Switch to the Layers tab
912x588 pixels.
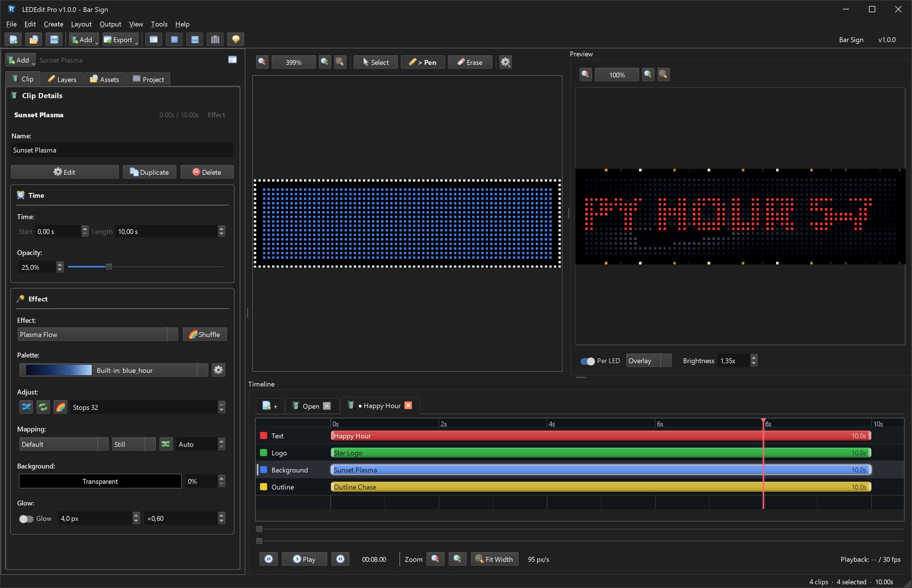pos(62,79)
